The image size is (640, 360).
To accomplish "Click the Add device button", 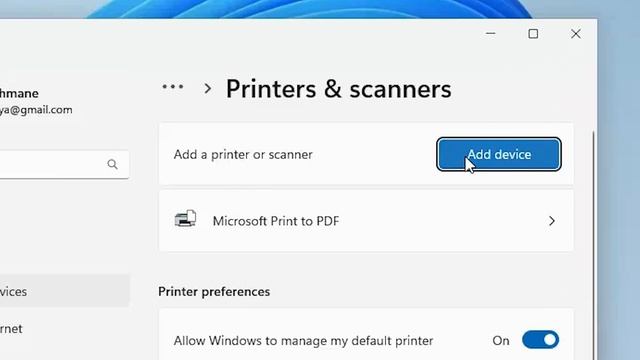I will click(x=499, y=154).
